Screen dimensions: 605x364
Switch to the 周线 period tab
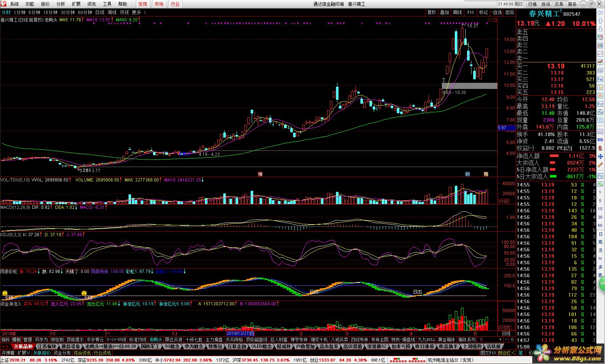pyautogui.click(x=112, y=12)
